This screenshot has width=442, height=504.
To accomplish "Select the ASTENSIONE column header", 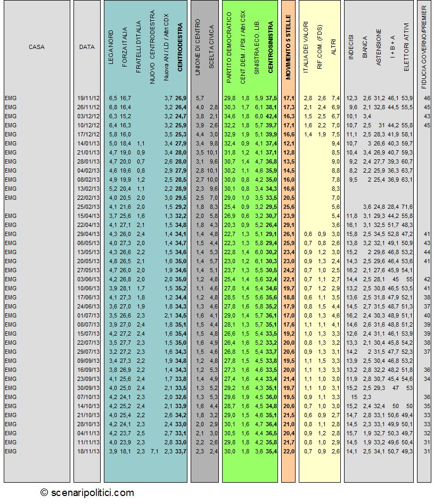I will click(379, 47).
